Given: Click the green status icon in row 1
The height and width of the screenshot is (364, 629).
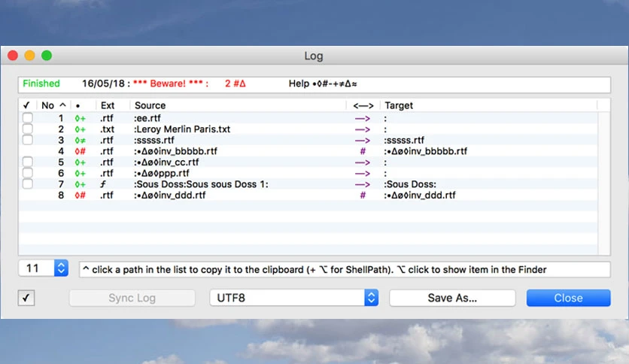Looking at the screenshot, I should 81,119.
